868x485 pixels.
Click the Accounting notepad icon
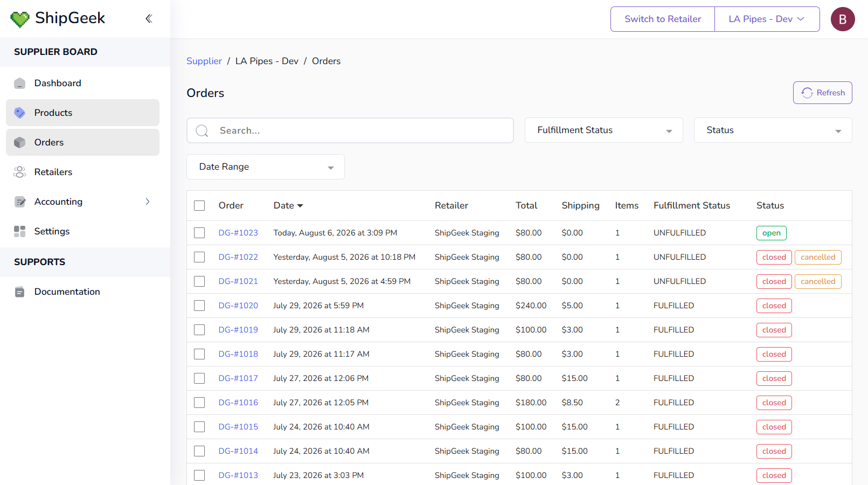[20, 202]
